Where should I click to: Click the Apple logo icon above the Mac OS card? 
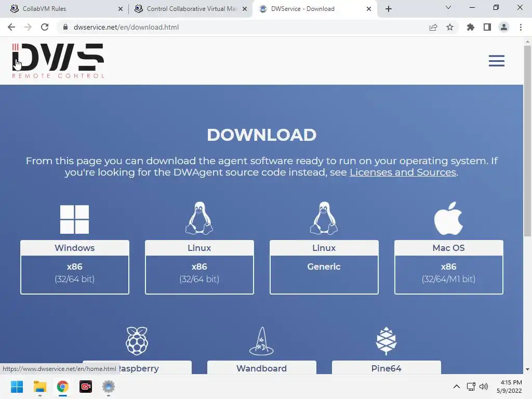(x=448, y=218)
